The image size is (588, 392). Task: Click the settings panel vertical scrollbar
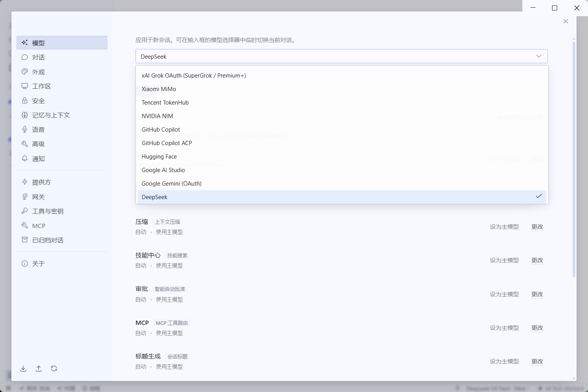click(x=574, y=159)
